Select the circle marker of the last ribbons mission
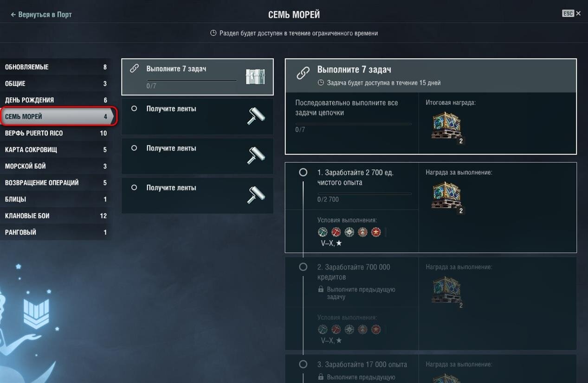The width and height of the screenshot is (588, 383). click(134, 187)
